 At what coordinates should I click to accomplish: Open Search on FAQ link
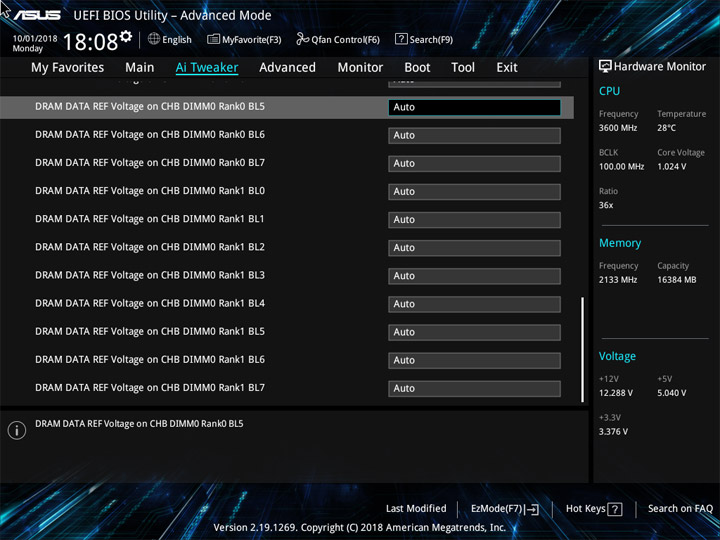680,508
